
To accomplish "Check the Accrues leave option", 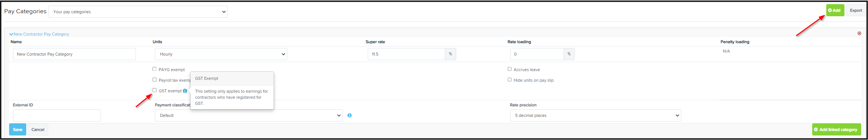I will 510,69.
